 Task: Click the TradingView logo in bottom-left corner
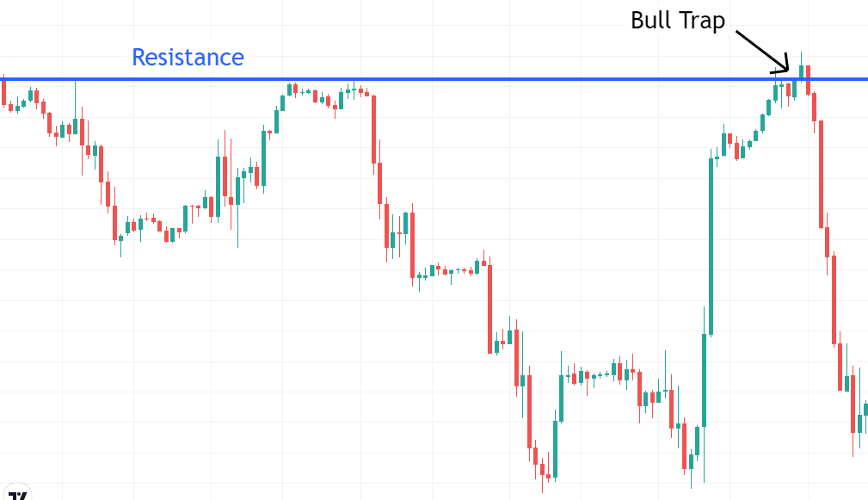[17, 495]
